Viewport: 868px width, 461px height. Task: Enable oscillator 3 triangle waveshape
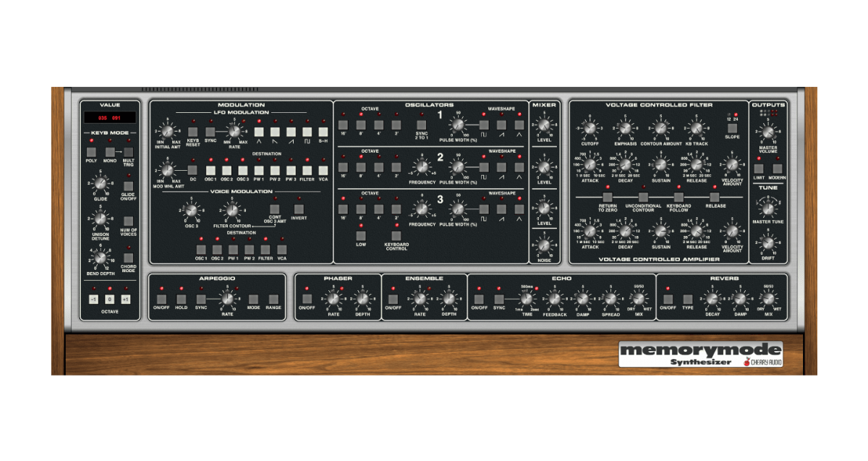click(x=520, y=208)
